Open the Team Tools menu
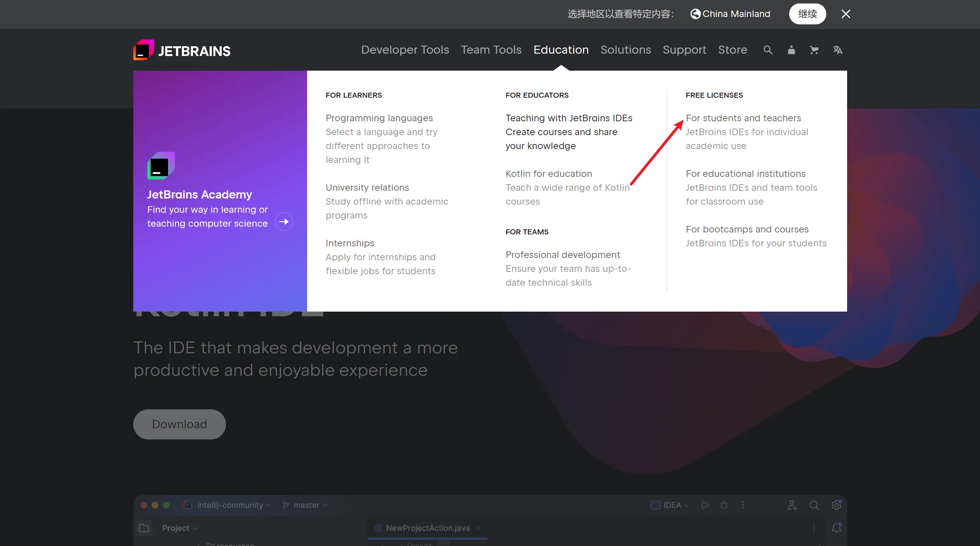The image size is (980, 546). coord(491,50)
